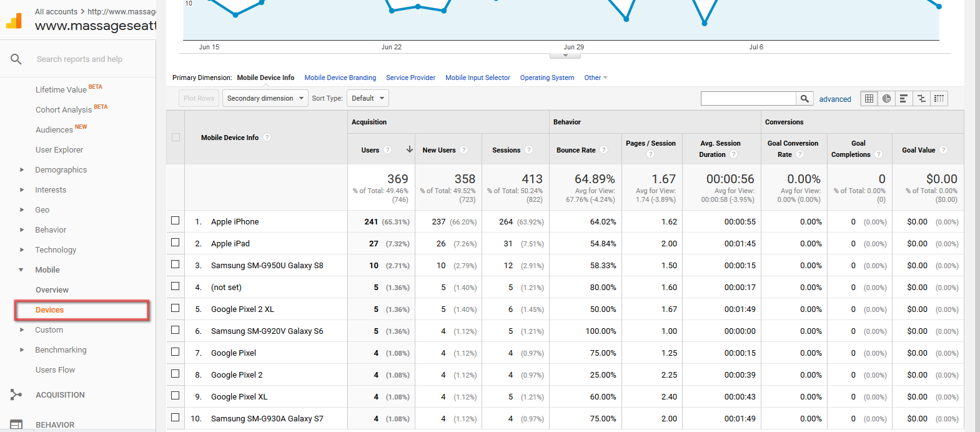Switch to Comparison view icon

(x=921, y=98)
